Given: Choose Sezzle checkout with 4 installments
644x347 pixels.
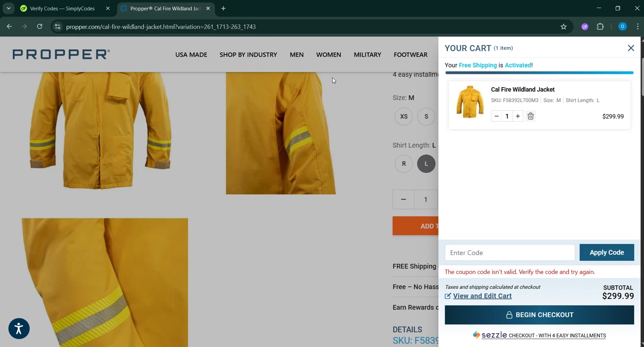Looking at the screenshot, I should click(539, 335).
